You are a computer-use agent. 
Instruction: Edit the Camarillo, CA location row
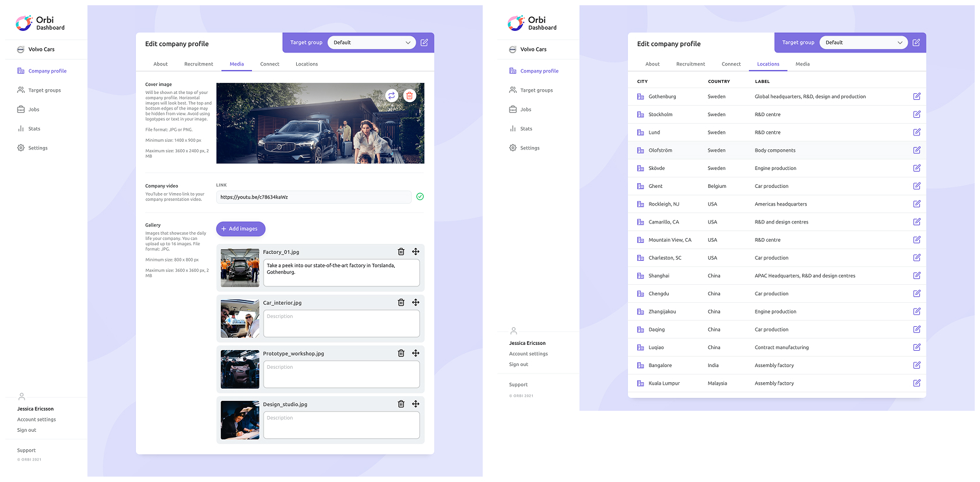pos(917,222)
